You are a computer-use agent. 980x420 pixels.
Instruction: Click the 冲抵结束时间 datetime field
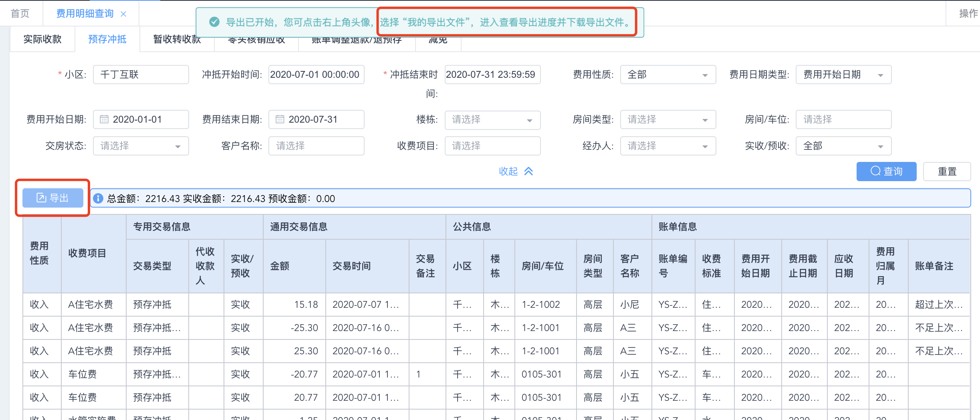point(492,75)
